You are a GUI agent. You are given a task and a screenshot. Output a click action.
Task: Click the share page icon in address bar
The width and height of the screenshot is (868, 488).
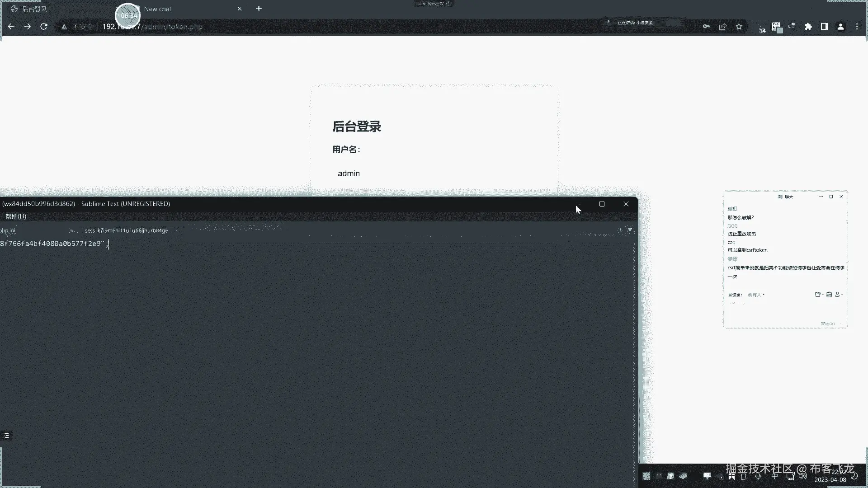[722, 27]
